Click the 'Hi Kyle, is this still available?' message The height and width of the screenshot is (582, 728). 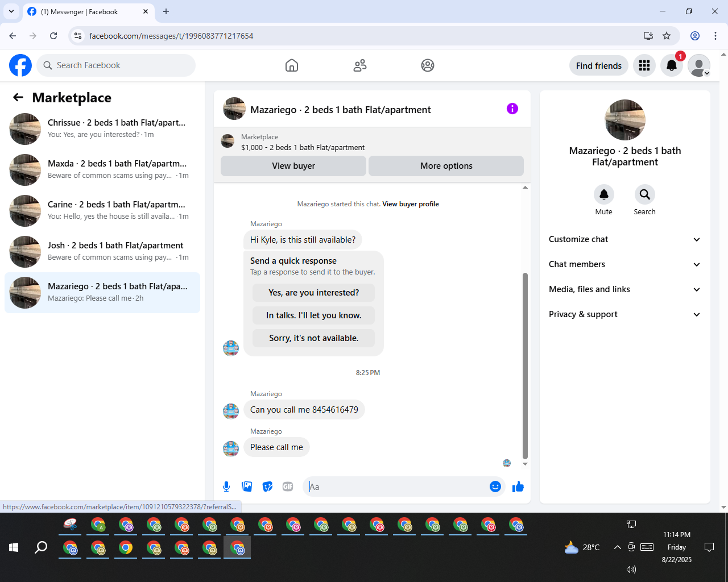[303, 240]
